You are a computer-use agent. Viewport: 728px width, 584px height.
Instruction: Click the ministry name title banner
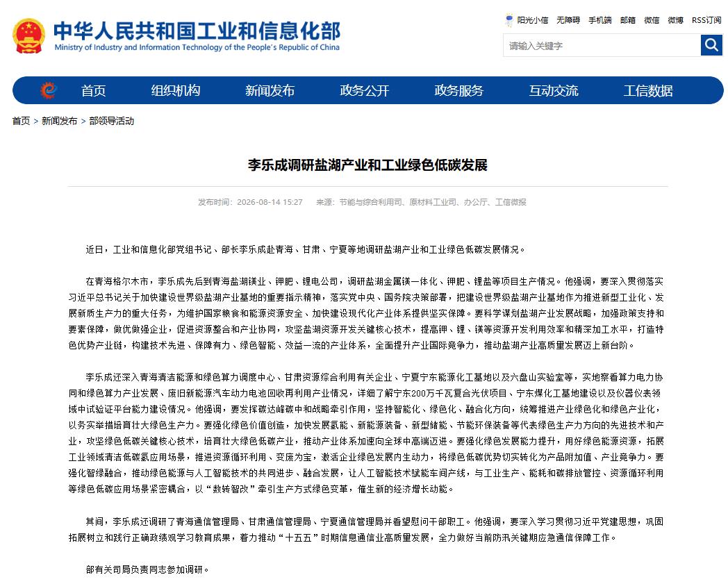pyautogui.click(x=197, y=31)
